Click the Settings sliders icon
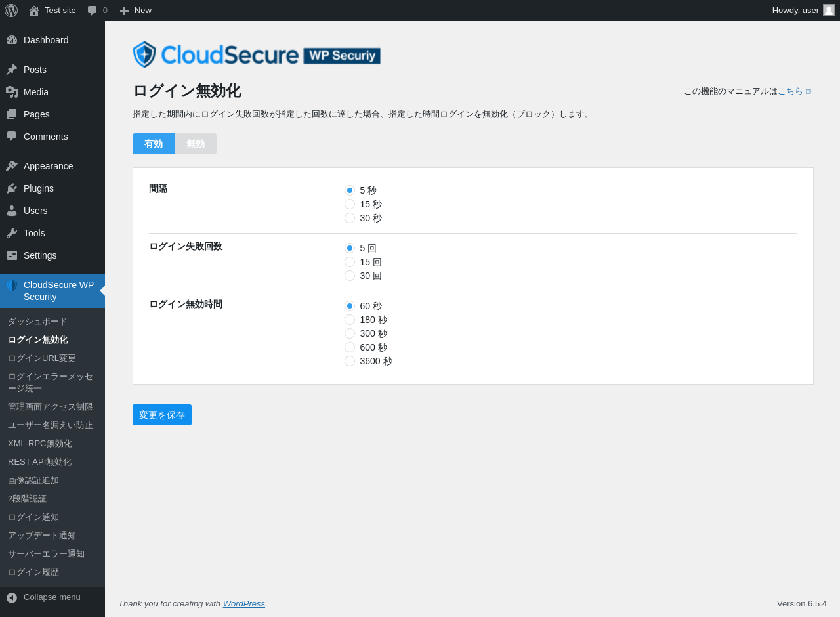Screen dimensions: 840x617 coord(12,255)
